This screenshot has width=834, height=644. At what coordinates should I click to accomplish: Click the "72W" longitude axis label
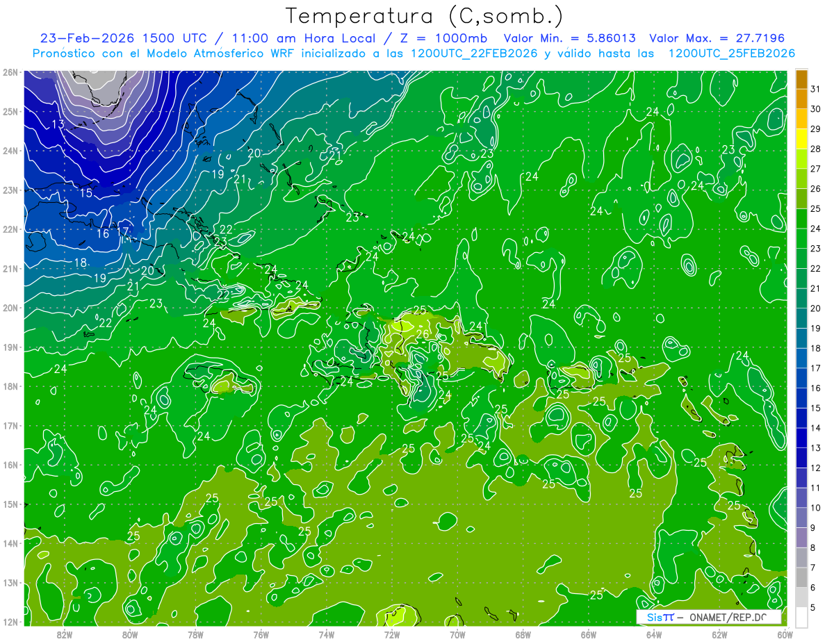(x=391, y=634)
